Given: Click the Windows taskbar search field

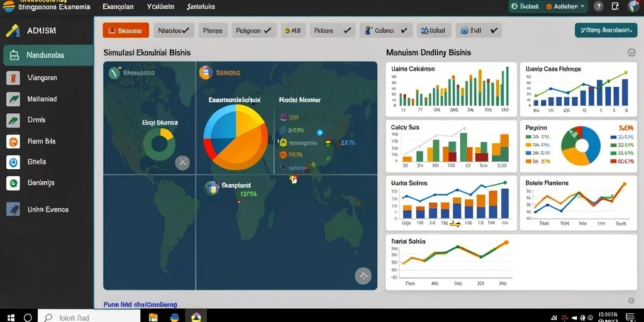Looking at the screenshot, I should click(x=89, y=318).
